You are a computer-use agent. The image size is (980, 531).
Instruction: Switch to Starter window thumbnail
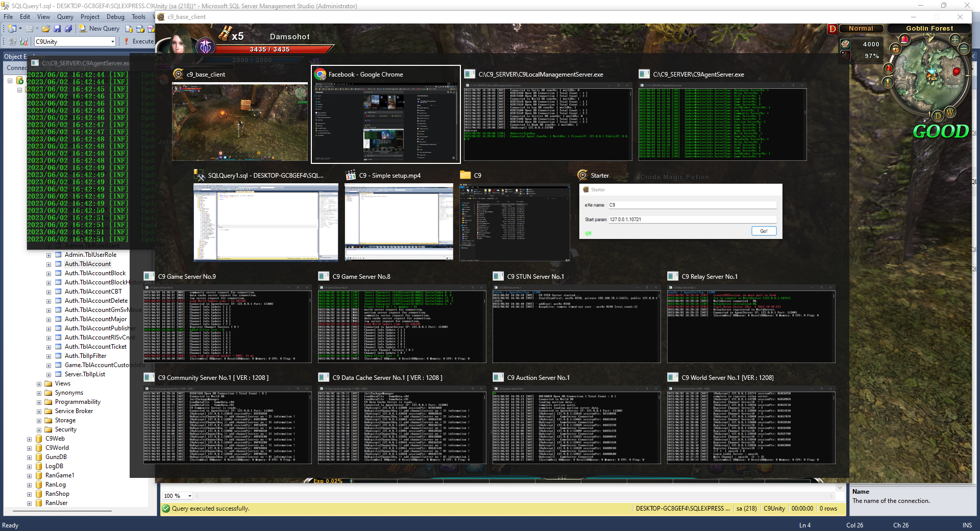tap(680, 211)
